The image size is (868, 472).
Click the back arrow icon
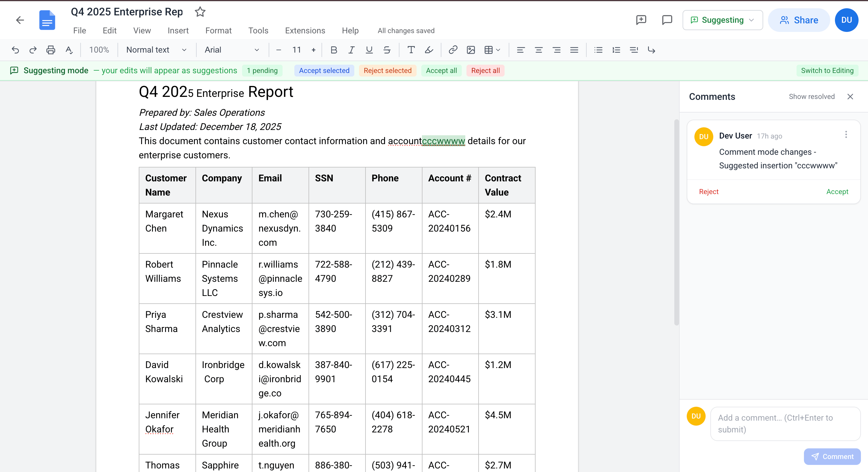(20, 20)
